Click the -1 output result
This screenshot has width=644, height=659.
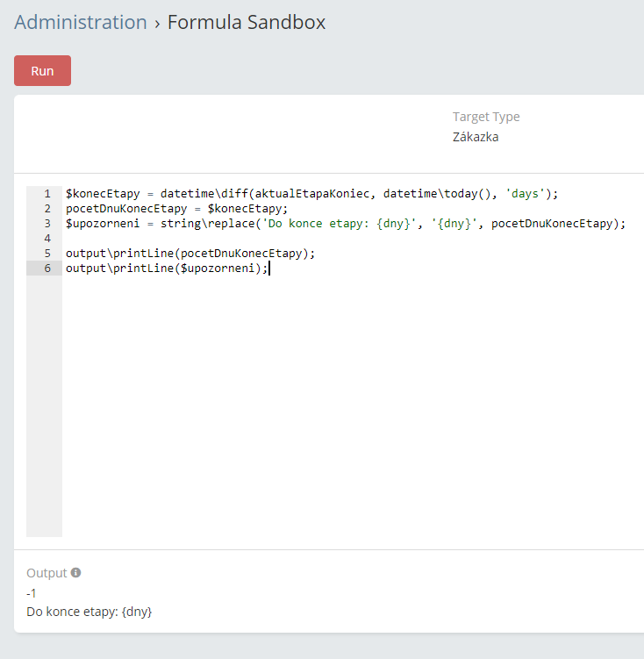tap(32, 593)
